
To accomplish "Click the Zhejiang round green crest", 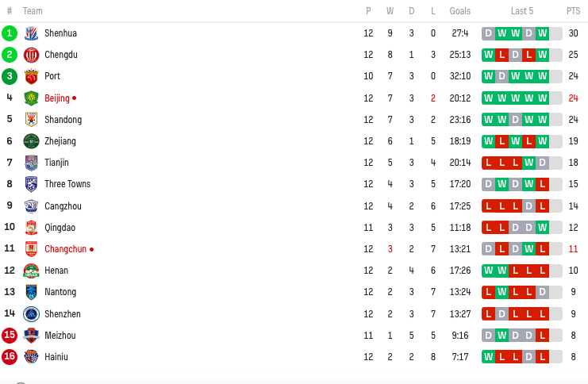I will click(31, 141).
